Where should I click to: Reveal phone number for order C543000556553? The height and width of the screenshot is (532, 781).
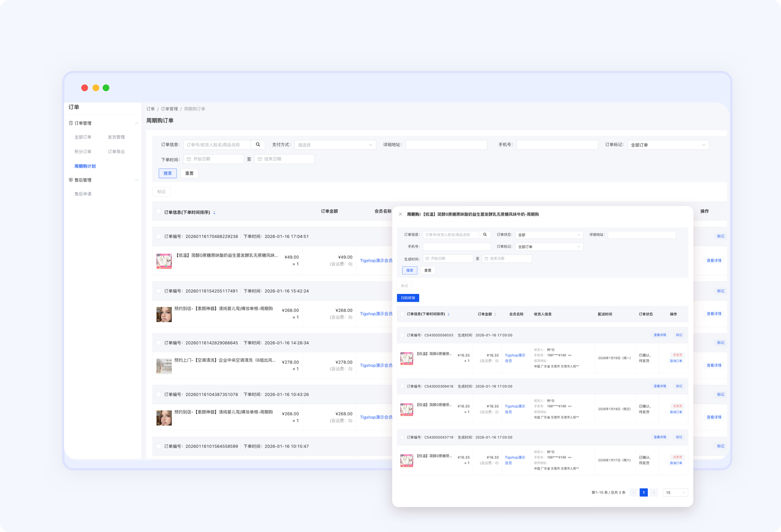tap(570, 355)
